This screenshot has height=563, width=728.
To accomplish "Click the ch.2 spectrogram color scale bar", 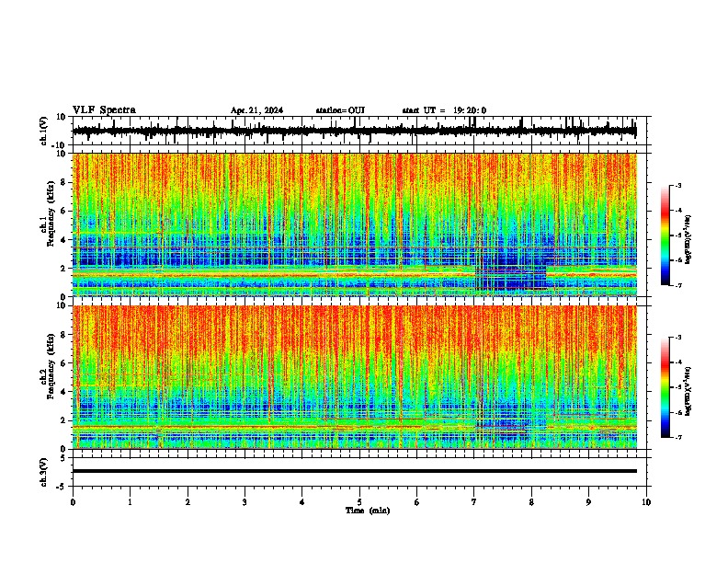I will [x=665, y=387].
